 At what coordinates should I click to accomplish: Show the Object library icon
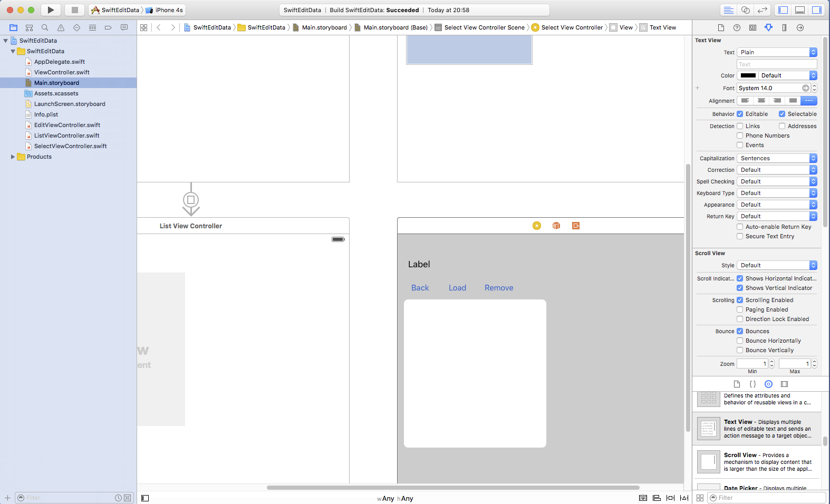pyautogui.click(x=768, y=384)
